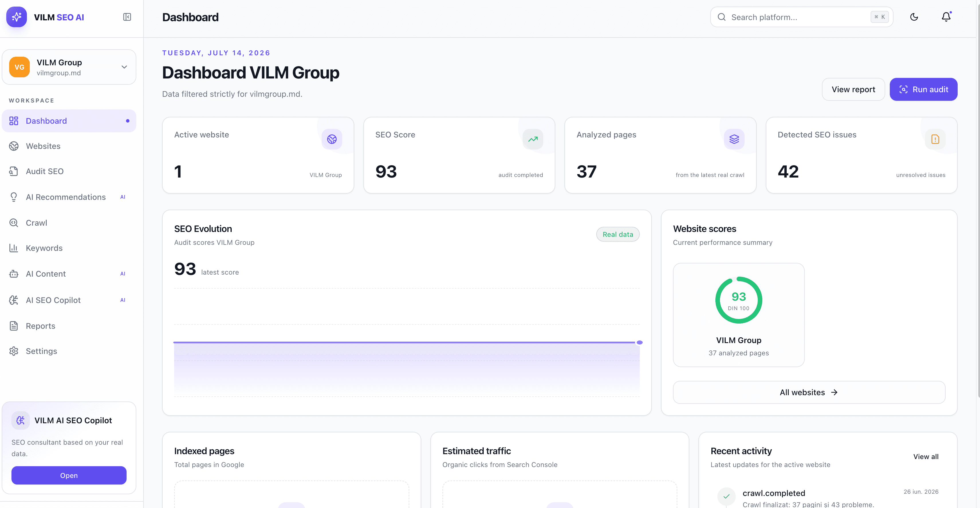The image size is (980, 508).
Task: Click the Analyzed pages value 37
Action: click(x=587, y=172)
